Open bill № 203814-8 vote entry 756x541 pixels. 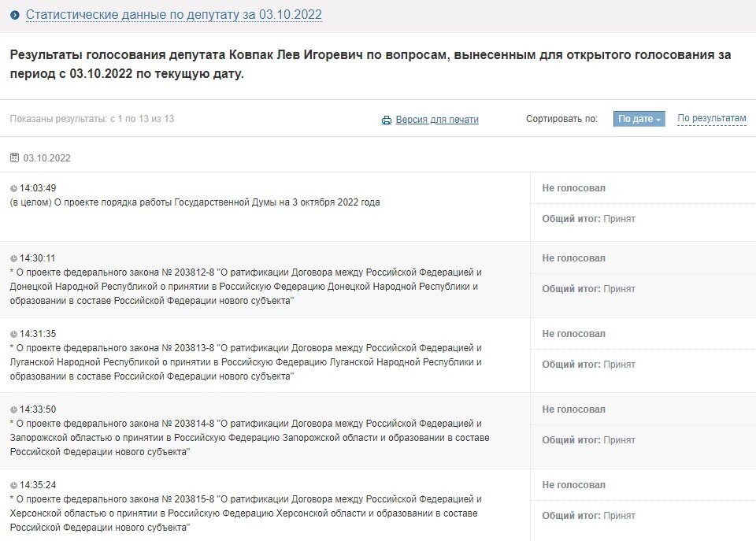tap(245, 438)
